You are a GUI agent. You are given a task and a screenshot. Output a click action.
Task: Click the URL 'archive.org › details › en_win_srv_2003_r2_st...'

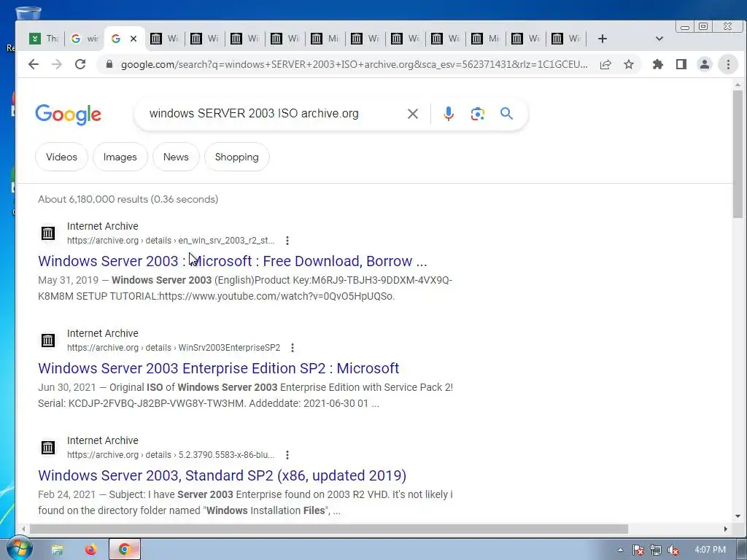tap(171, 241)
